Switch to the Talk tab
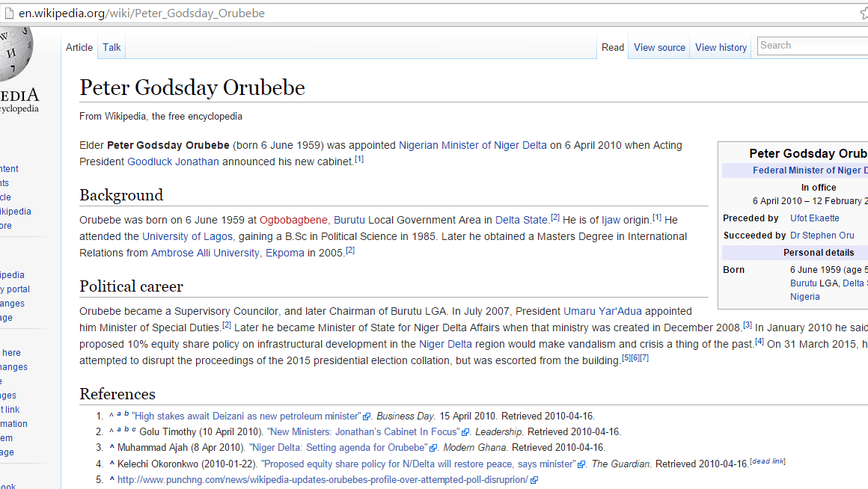The width and height of the screenshot is (868, 489). (111, 47)
